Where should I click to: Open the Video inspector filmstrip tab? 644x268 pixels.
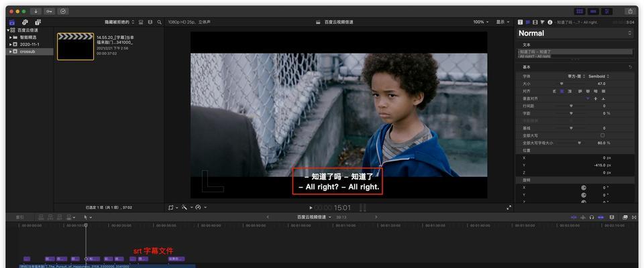(x=535, y=22)
